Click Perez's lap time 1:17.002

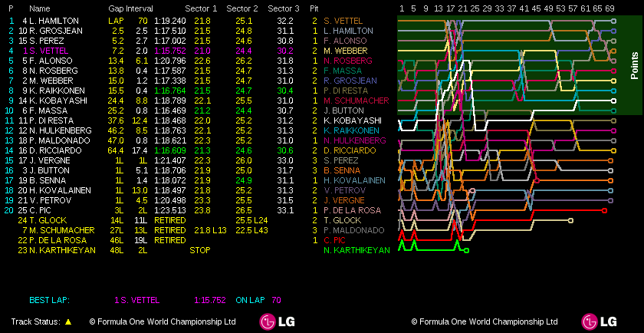click(x=170, y=41)
